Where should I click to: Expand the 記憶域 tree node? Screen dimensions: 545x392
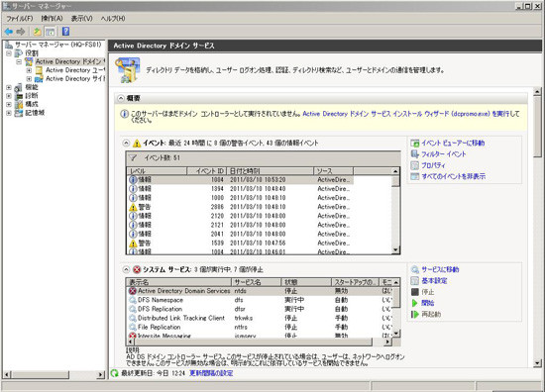9,113
